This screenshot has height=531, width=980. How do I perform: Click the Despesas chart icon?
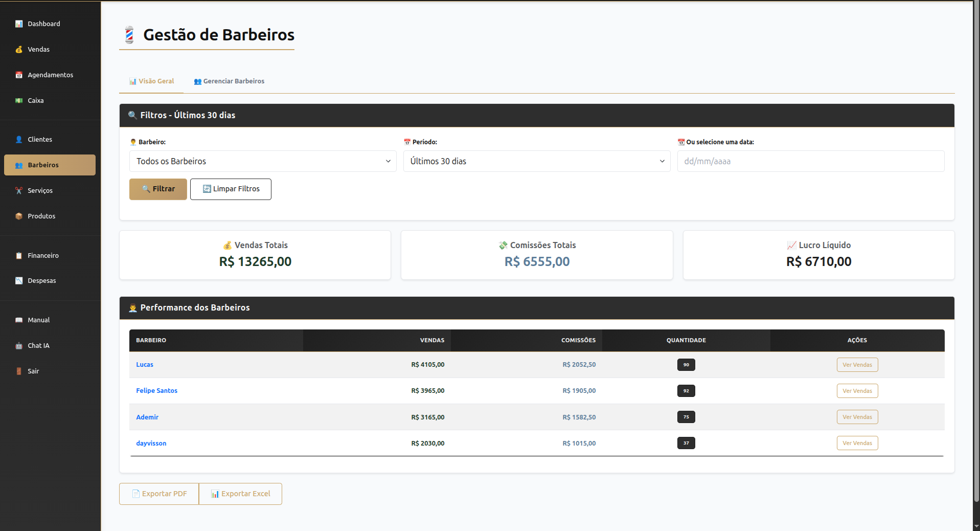[19, 281]
